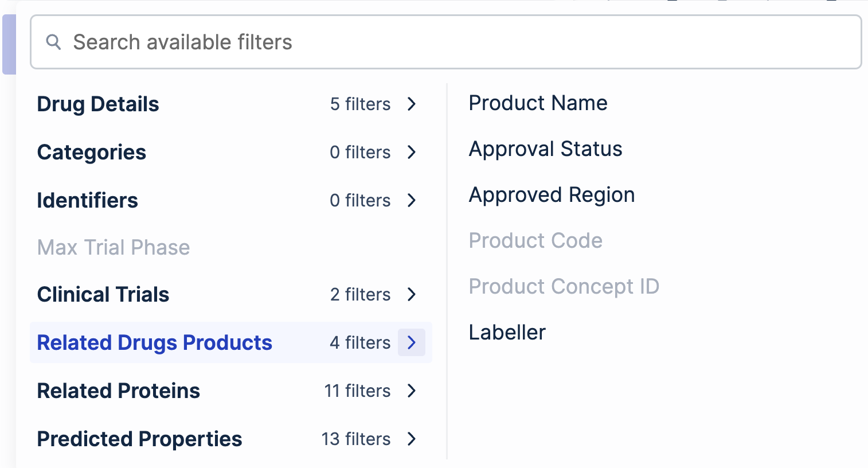Open the Clinical Trials filter group
This screenshot has width=868, height=468.
pyautogui.click(x=103, y=294)
